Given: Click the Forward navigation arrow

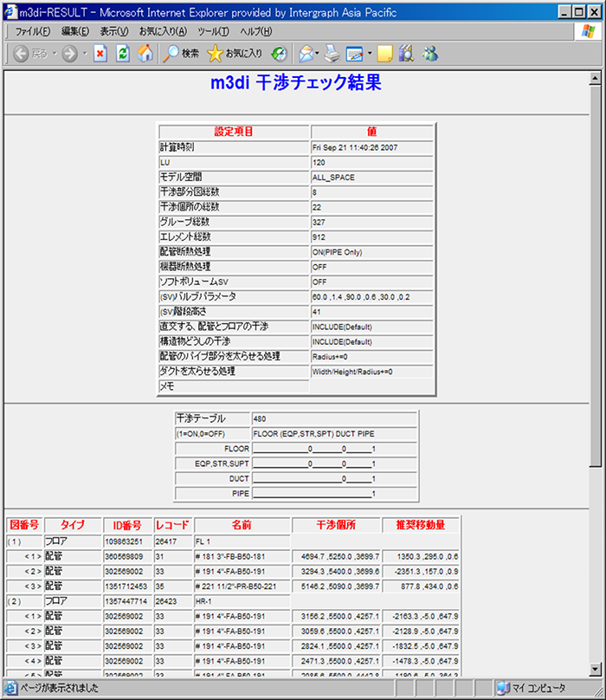Looking at the screenshot, I should pyautogui.click(x=70, y=54).
